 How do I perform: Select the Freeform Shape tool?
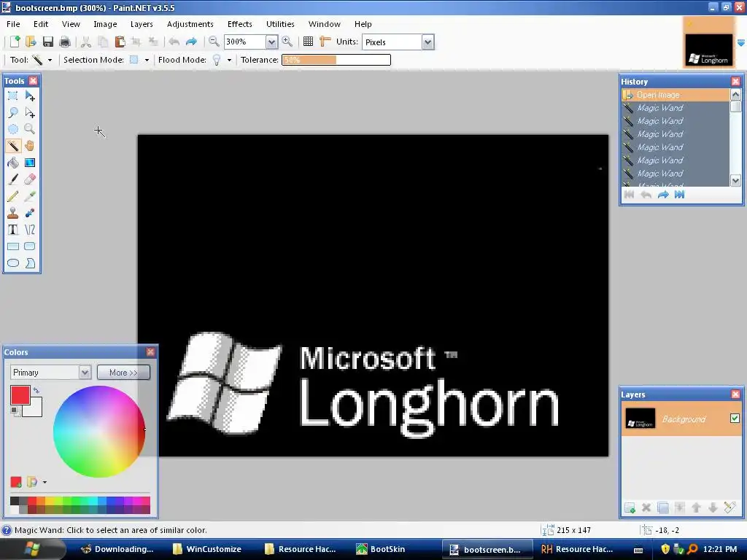[29, 262]
